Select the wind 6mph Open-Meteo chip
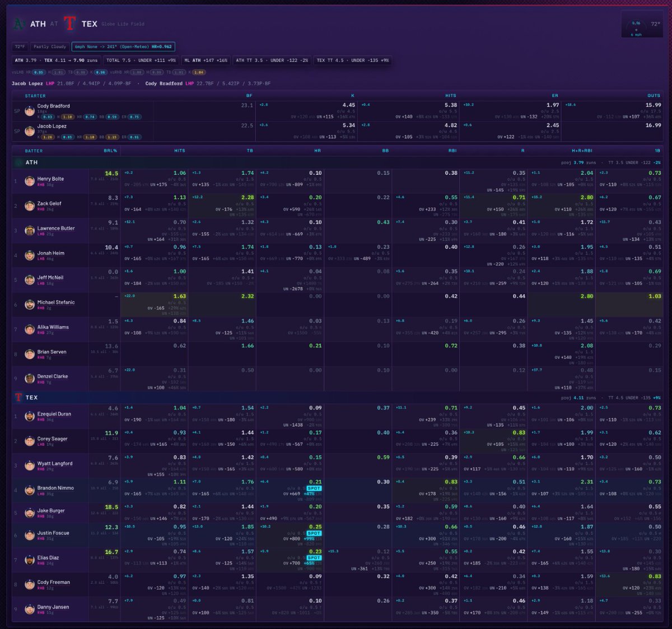This screenshot has height=629, width=672. click(123, 46)
